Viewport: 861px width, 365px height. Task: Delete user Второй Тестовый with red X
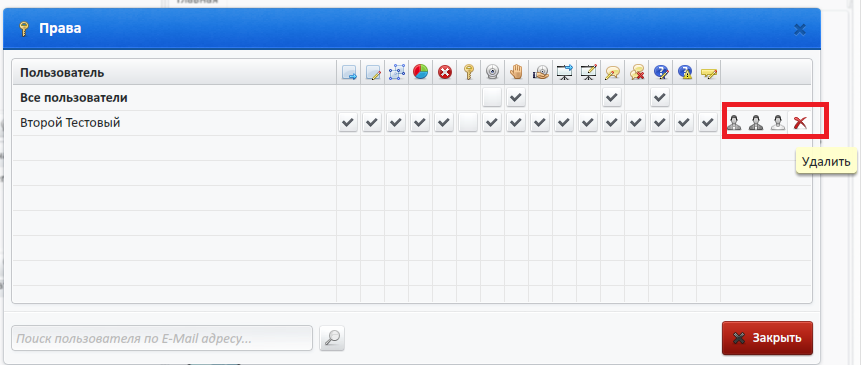(800, 122)
